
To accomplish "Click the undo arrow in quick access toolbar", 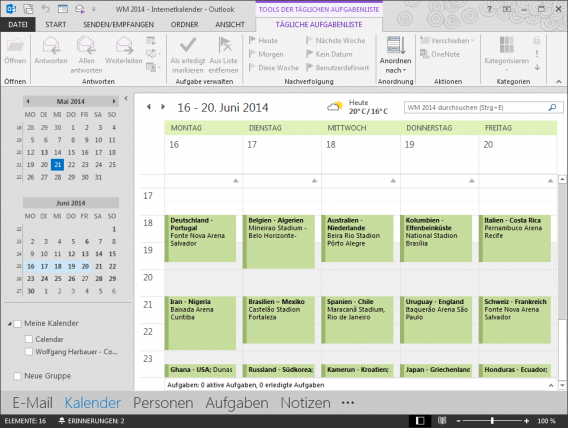I will coord(46,8).
